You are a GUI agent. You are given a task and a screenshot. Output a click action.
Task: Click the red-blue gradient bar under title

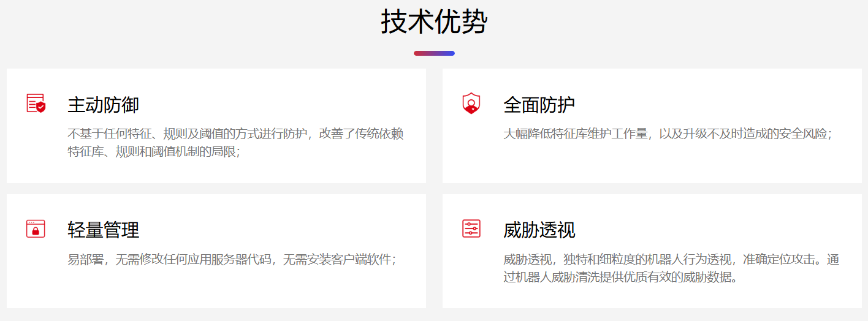[x=434, y=53]
